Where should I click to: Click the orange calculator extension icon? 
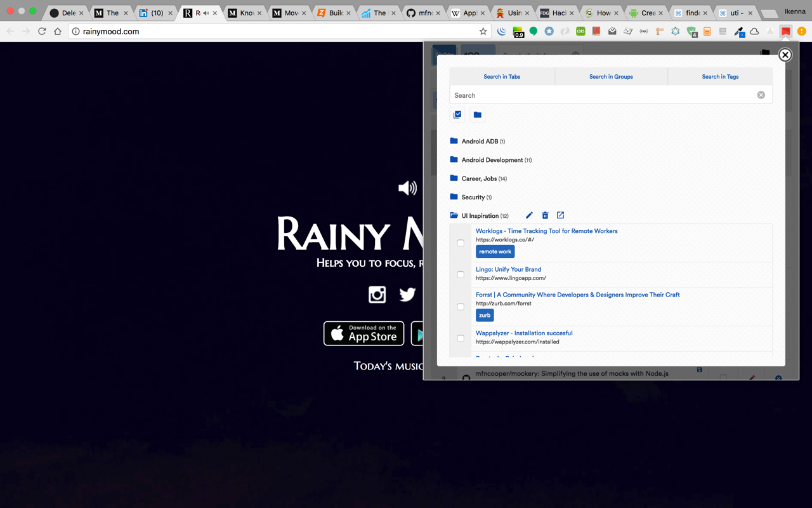[x=707, y=31]
